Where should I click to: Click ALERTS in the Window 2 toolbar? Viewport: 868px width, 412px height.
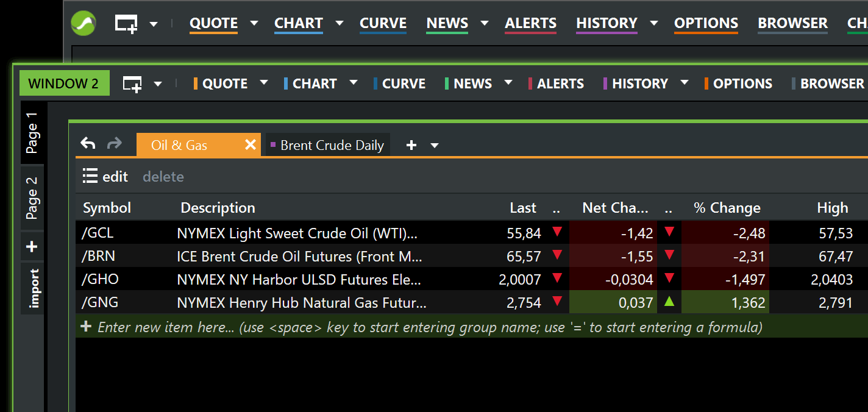point(556,83)
